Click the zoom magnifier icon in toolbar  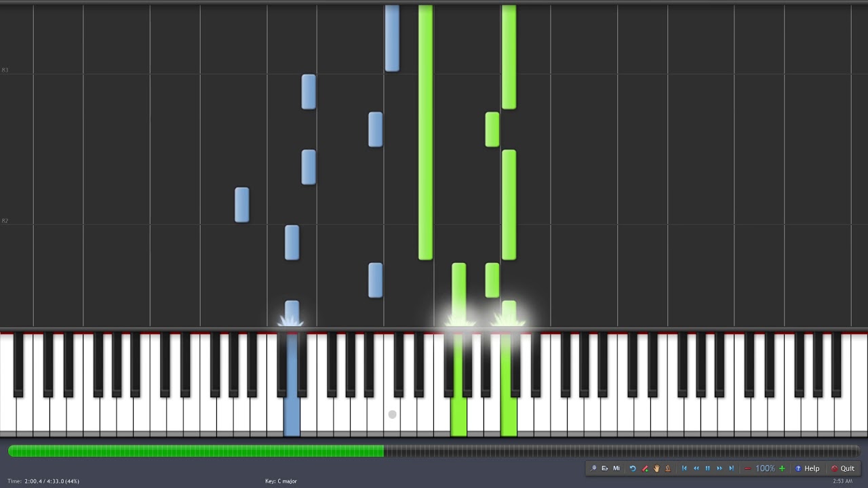click(593, 468)
